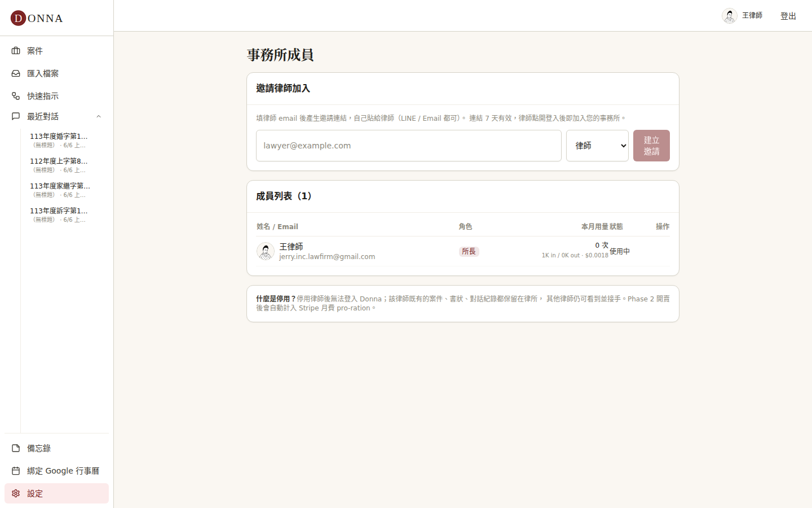Click the 使用中 status text
The width and height of the screenshot is (812, 508).
[x=620, y=252]
